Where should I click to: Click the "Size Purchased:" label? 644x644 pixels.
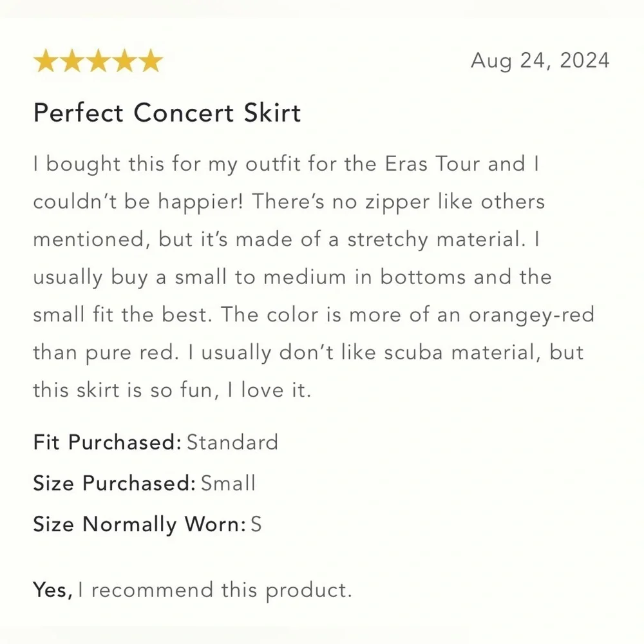tap(114, 483)
